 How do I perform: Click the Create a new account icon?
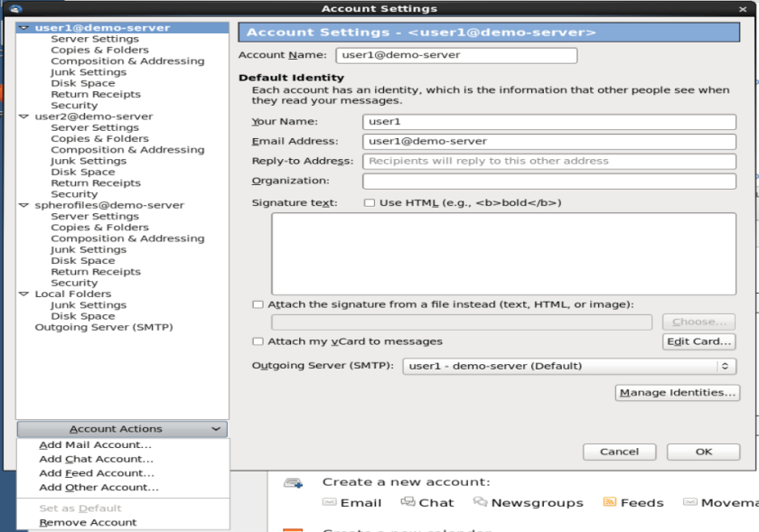tap(293, 483)
